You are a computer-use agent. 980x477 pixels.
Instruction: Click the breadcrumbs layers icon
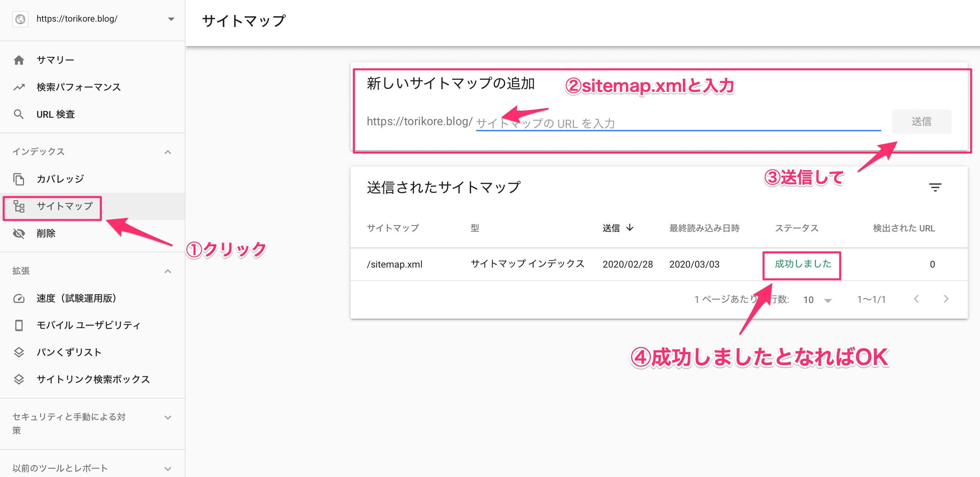19,352
